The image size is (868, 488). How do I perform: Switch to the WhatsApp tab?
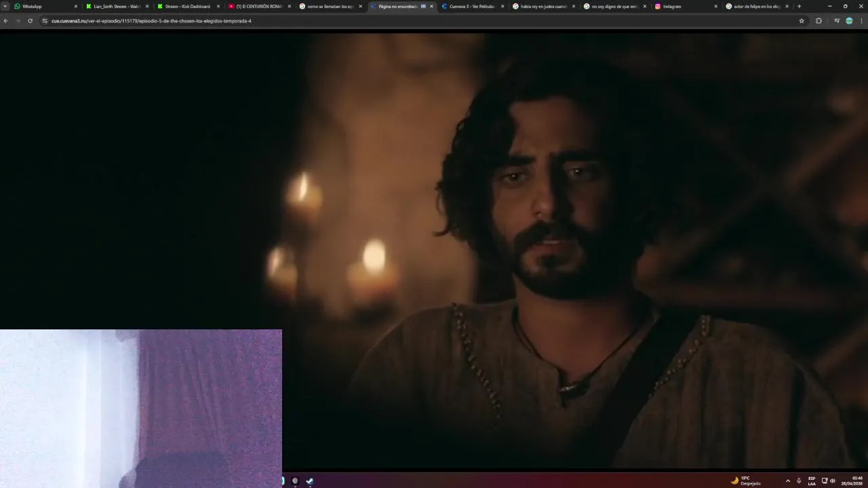pyautogui.click(x=44, y=6)
